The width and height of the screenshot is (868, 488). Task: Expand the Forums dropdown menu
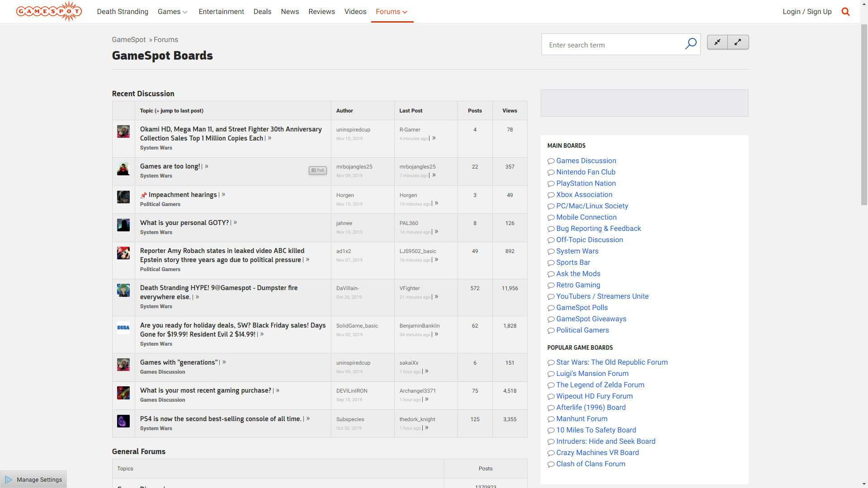click(392, 12)
